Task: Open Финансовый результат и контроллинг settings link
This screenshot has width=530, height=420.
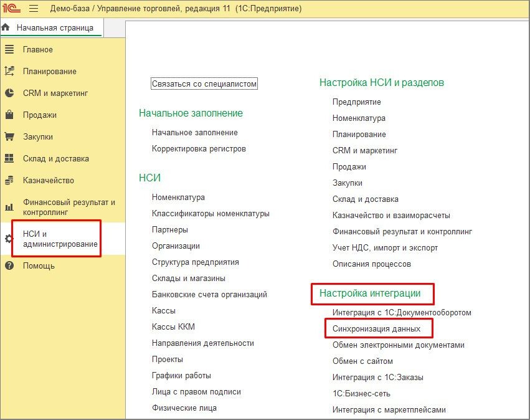Action: (x=402, y=232)
